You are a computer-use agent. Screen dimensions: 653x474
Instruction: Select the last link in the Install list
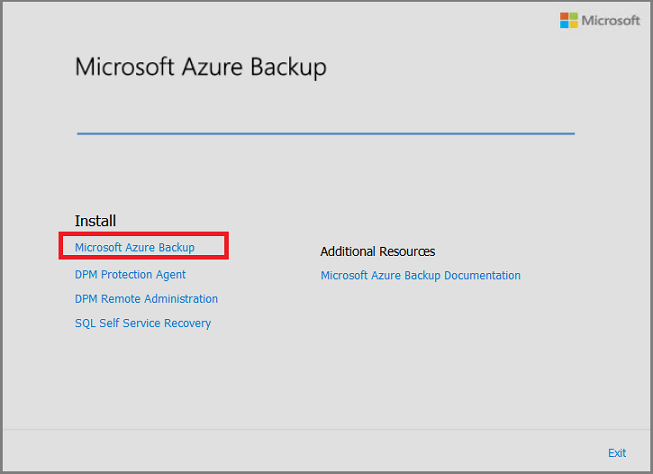click(143, 323)
